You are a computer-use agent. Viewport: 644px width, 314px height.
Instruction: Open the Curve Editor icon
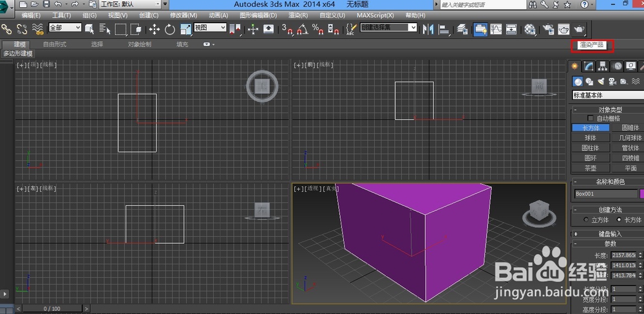pos(496,29)
